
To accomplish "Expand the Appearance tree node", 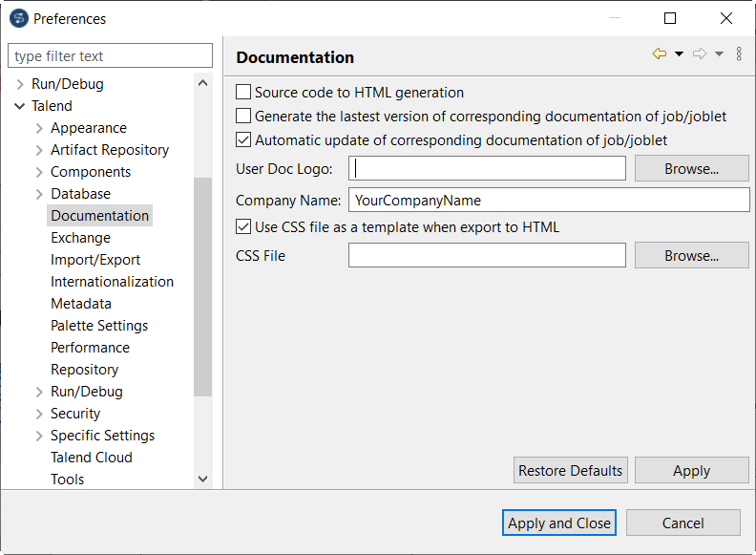I will coord(39,128).
